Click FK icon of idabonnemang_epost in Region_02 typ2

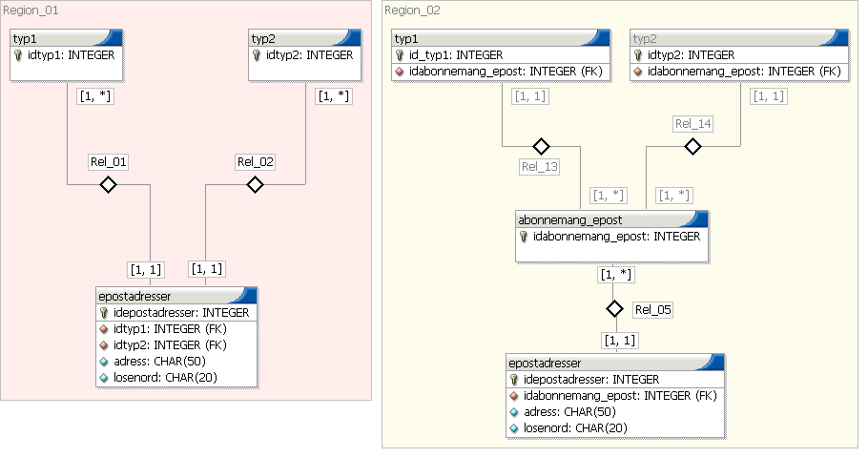tap(638, 72)
